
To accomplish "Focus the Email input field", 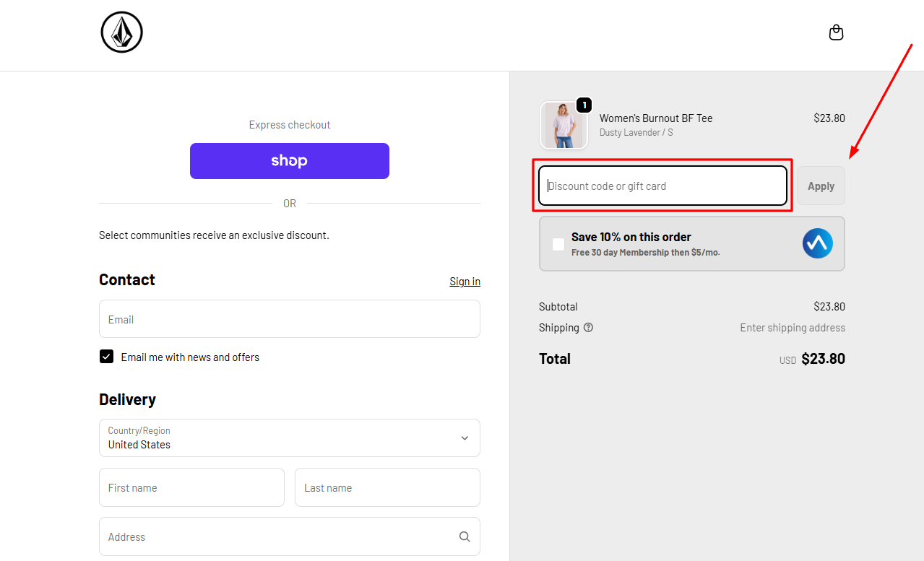I will click(290, 319).
